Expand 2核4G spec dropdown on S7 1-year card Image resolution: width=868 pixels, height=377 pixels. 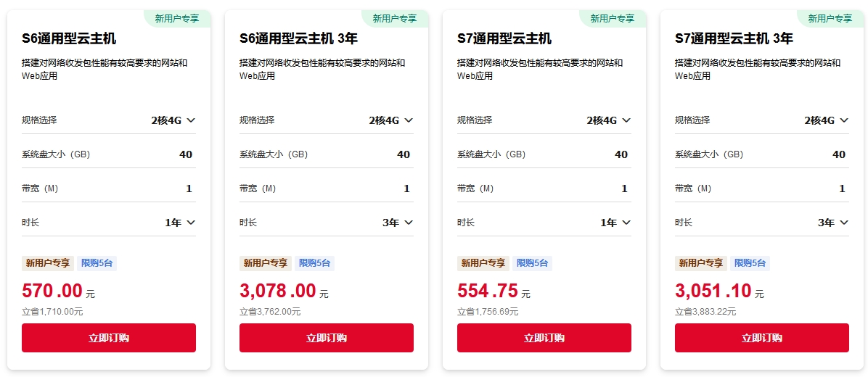(609, 120)
